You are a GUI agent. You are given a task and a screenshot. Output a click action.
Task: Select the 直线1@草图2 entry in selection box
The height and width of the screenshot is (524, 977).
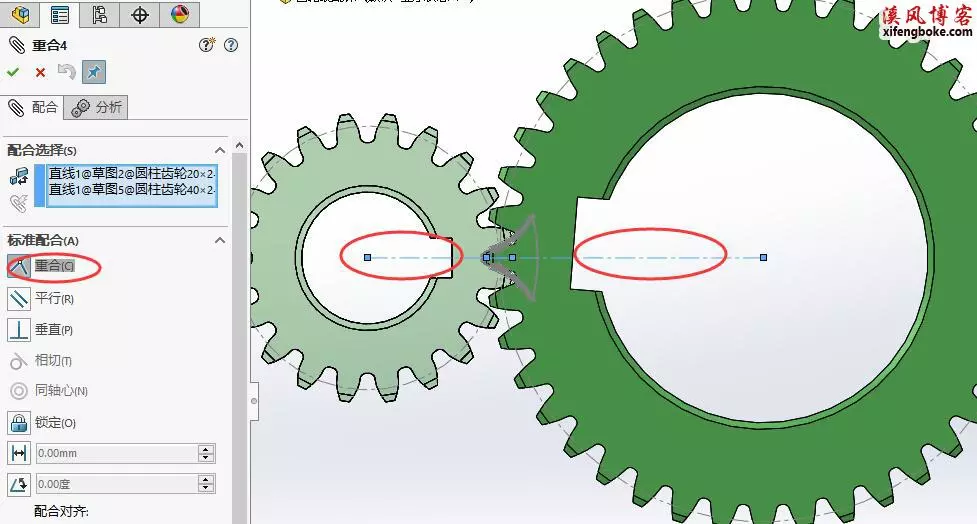click(x=131, y=173)
